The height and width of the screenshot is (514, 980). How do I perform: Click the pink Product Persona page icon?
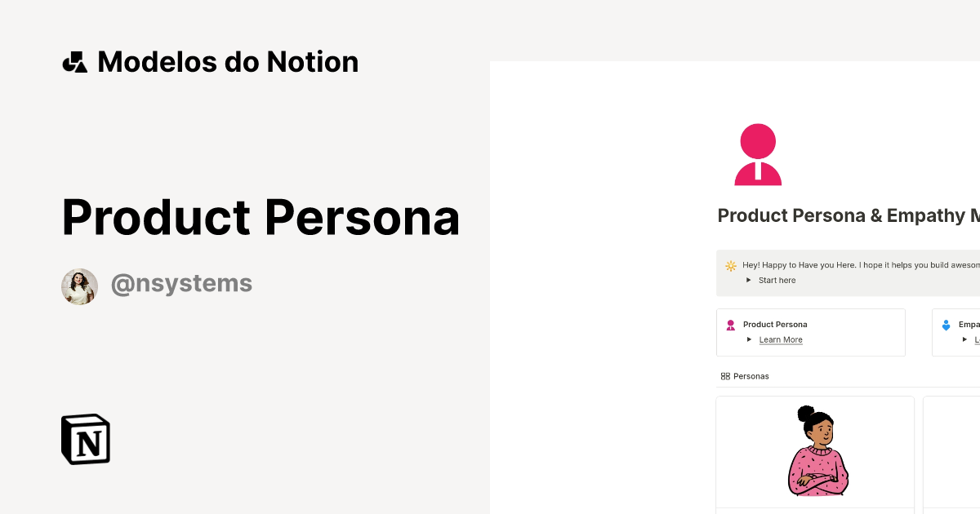(x=758, y=154)
